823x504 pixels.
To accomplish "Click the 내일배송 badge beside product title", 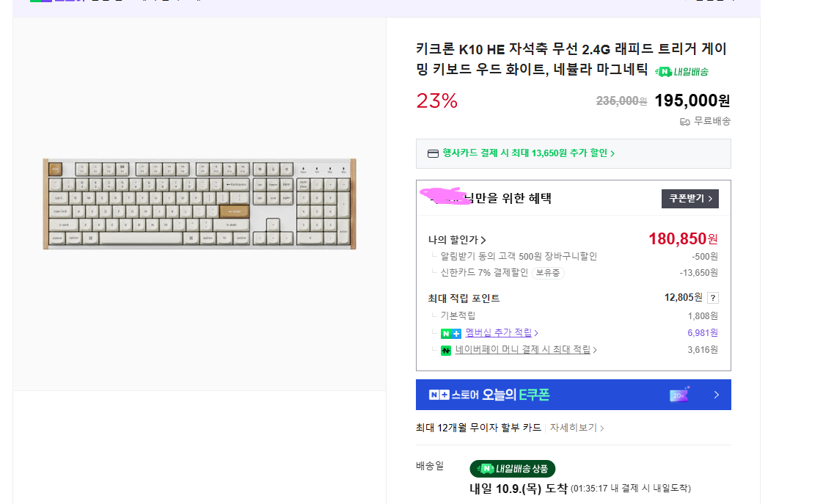I will 681,72.
